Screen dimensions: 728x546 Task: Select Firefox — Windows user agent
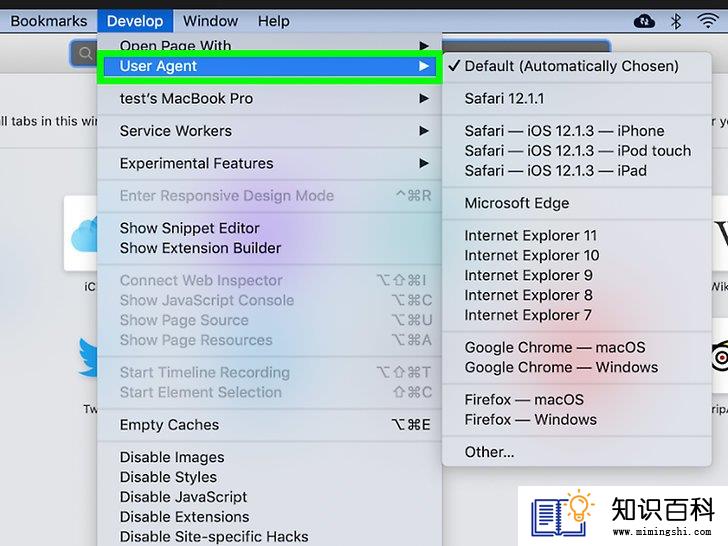[577, 419]
